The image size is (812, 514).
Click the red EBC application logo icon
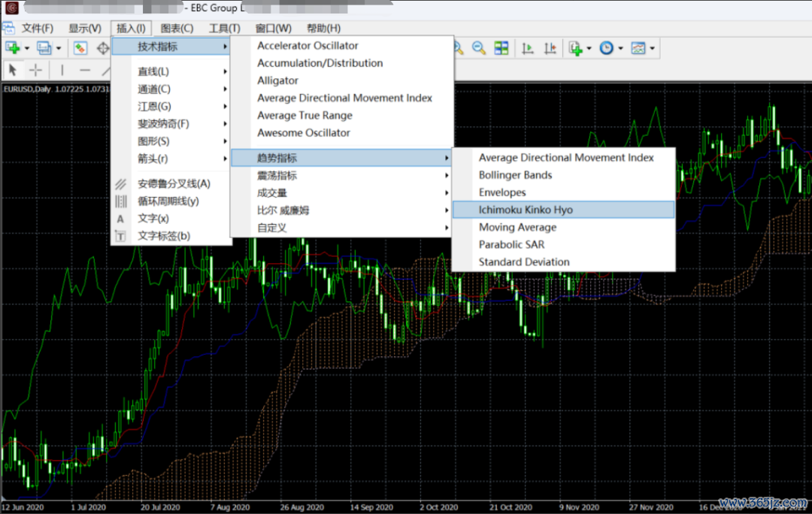[11, 8]
